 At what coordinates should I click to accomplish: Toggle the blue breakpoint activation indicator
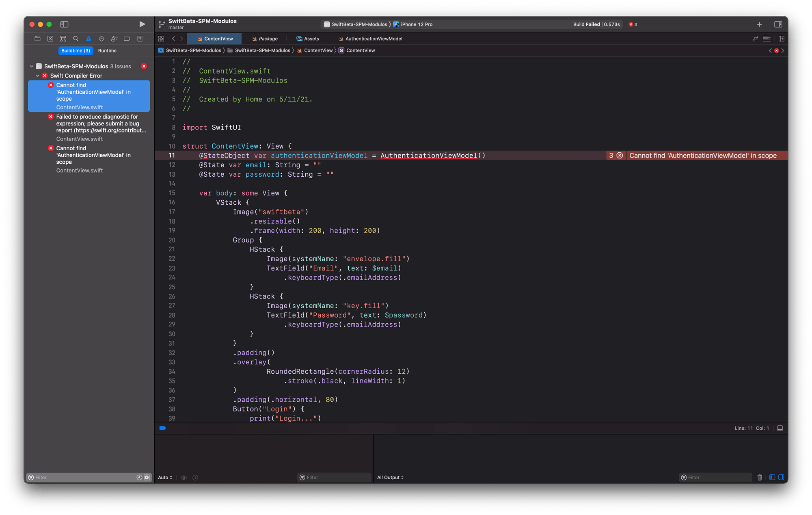(162, 428)
